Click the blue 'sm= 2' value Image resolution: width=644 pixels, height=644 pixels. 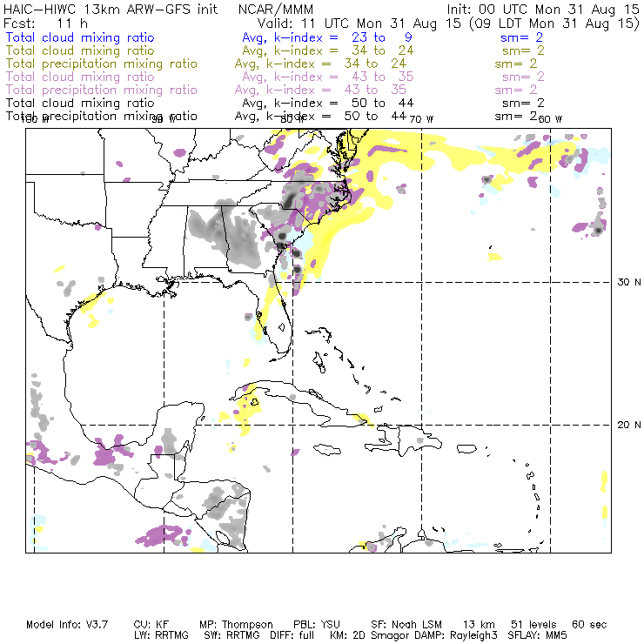tap(521, 37)
